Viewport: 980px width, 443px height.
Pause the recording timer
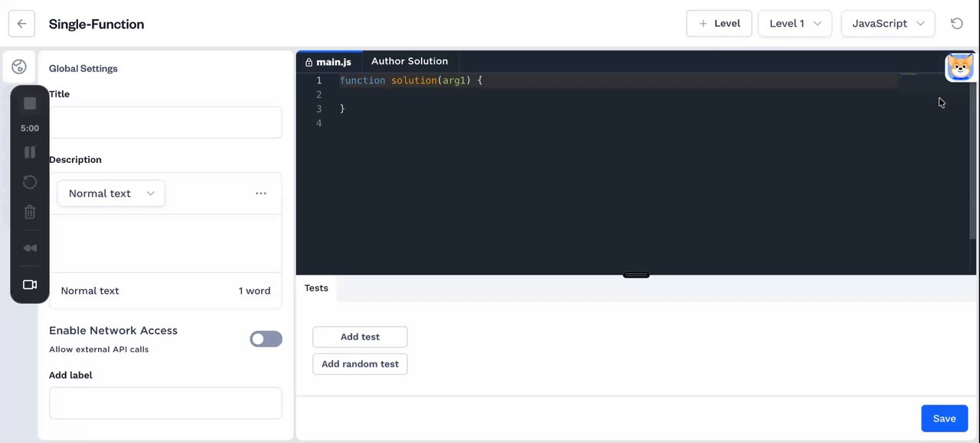point(30,152)
